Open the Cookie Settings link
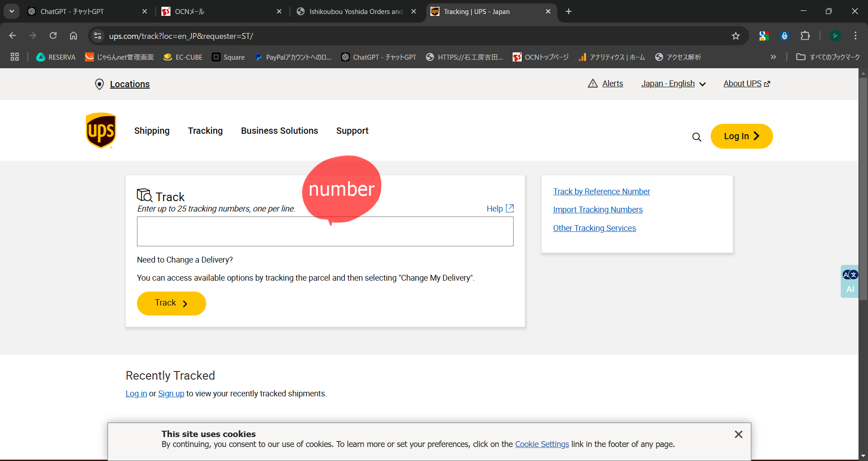 tap(542, 444)
